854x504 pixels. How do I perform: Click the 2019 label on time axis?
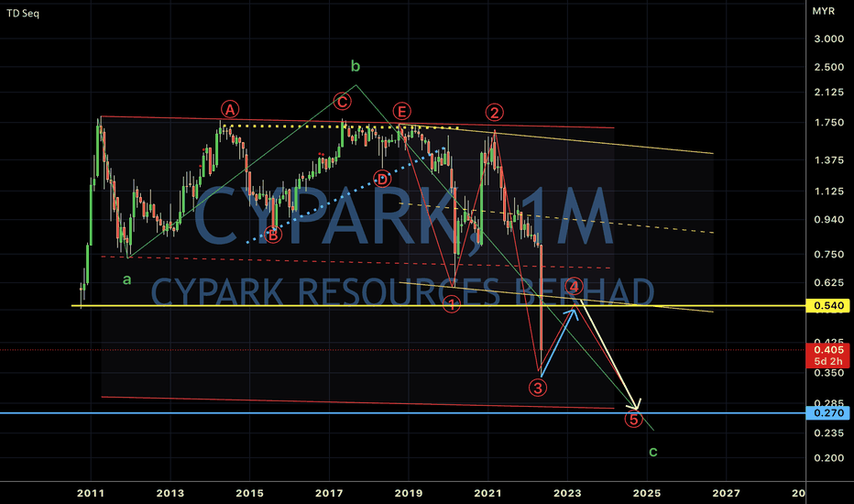[409, 493]
